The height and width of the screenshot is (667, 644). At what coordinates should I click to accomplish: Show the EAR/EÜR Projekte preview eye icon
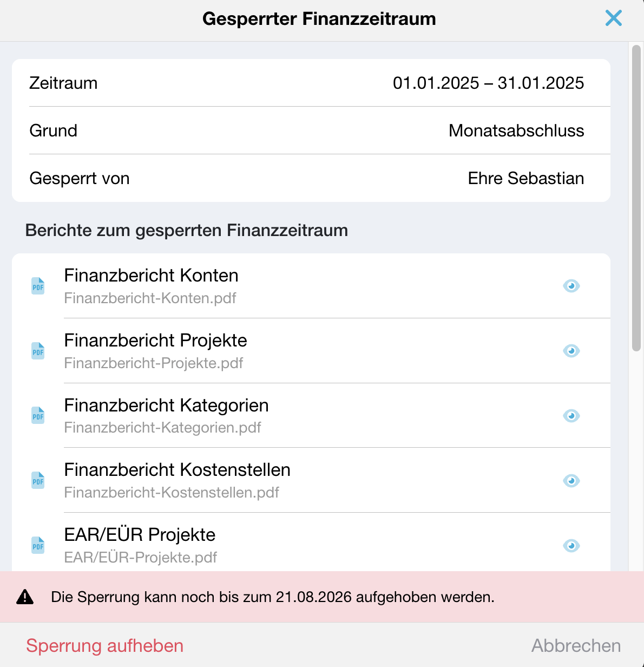point(571,546)
